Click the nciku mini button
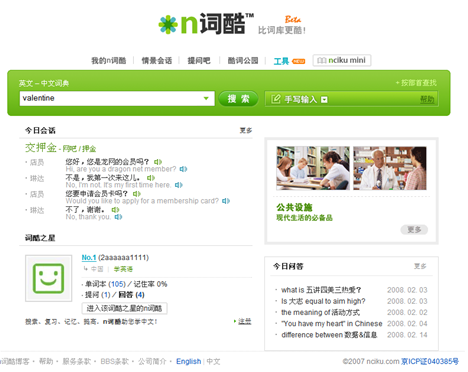Viewport: 468px width, 372px height. click(342, 60)
